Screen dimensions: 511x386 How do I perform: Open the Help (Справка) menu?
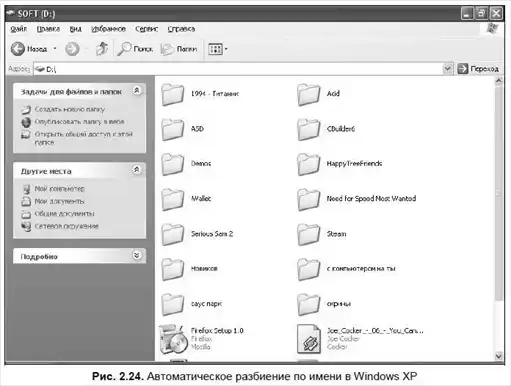[181, 29]
